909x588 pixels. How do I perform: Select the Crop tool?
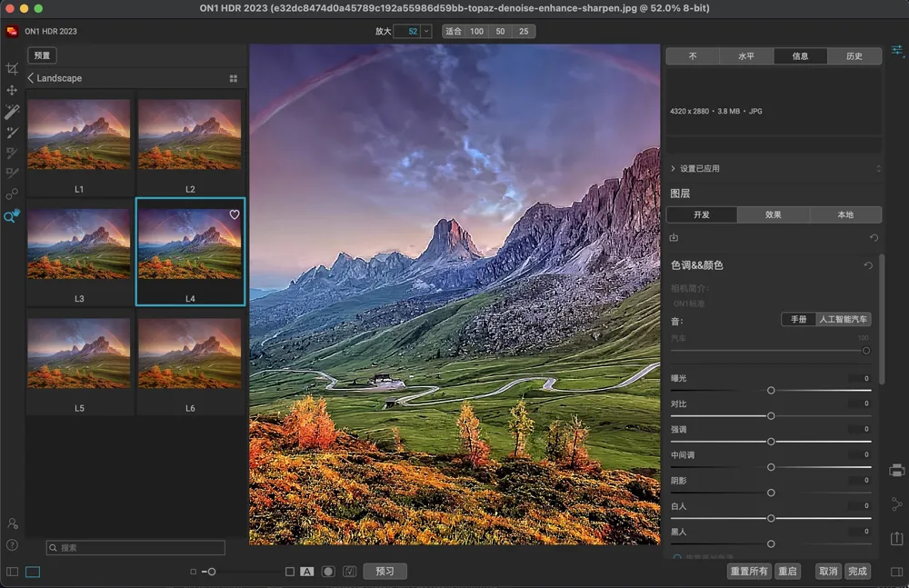click(12, 69)
